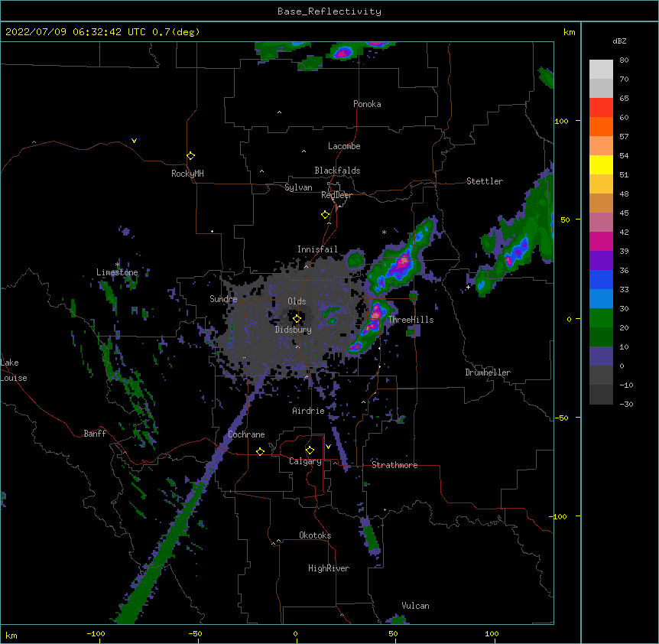Click the yellow marker at Calgary
This screenshot has width=659, height=644.
pos(310,450)
